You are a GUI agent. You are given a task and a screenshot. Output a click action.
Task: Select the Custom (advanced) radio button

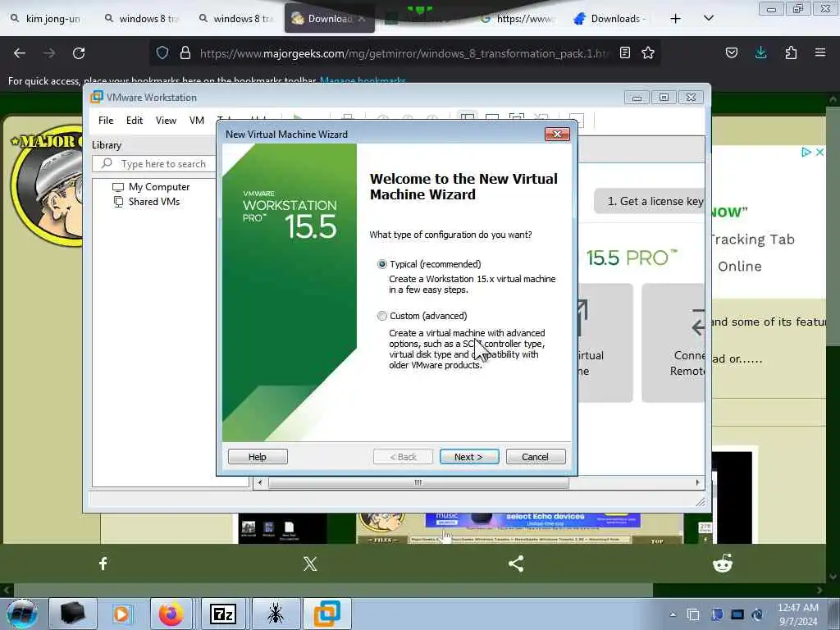[382, 316]
